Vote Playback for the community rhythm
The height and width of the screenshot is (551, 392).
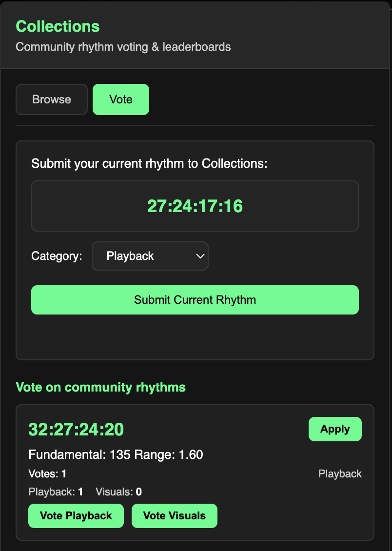click(76, 515)
